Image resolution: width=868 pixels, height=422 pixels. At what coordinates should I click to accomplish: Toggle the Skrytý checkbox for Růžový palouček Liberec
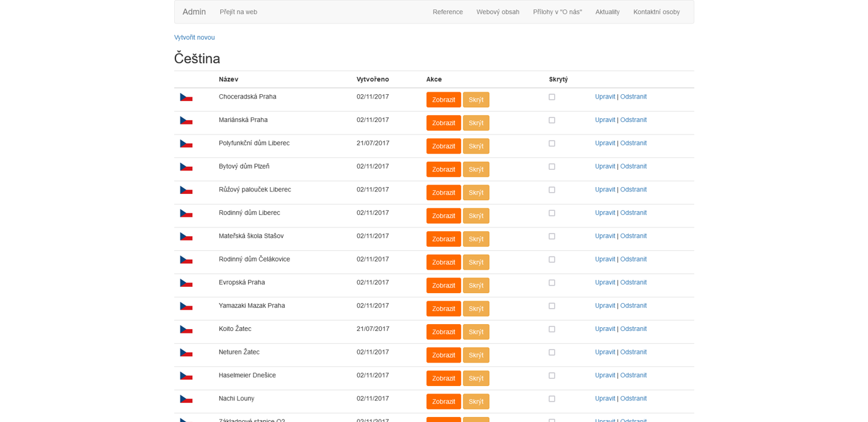pos(552,190)
